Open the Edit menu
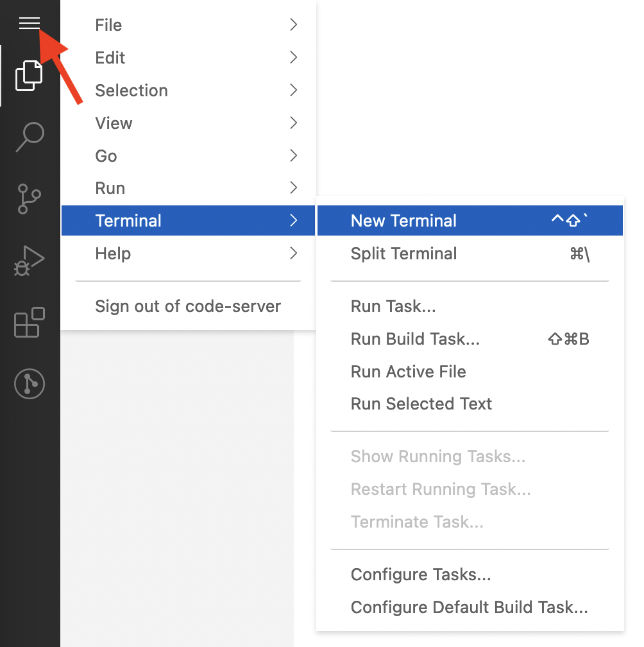This screenshot has width=644, height=647. pos(110,58)
